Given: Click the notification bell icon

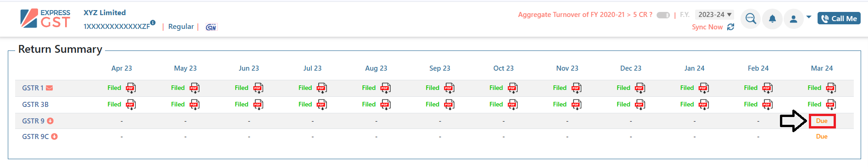Looking at the screenshot, I should [772, 19].
